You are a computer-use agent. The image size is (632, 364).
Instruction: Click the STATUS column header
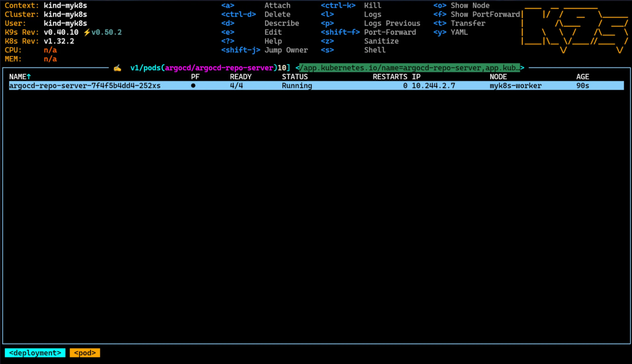tap(295, 77)
